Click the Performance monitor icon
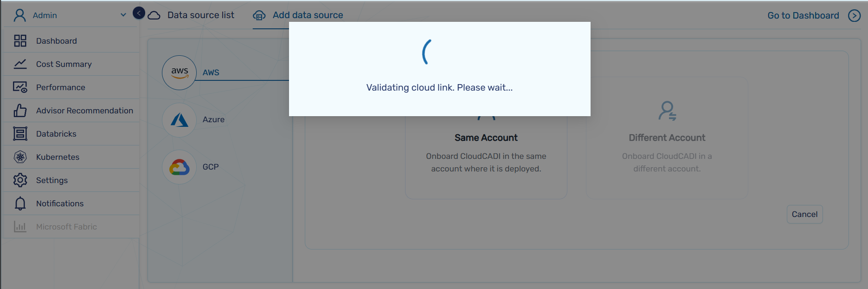Viewport: 868px width, 289px height. [x=20, y=87]
